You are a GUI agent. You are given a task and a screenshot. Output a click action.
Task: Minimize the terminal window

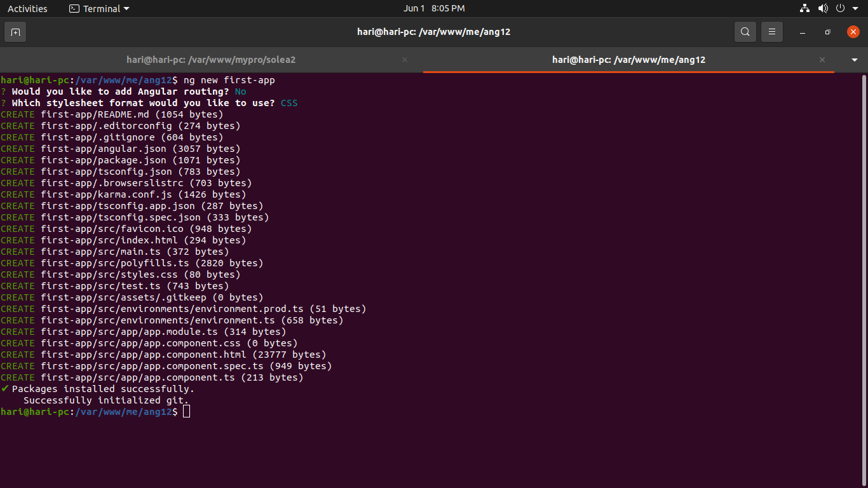[803, 32]
